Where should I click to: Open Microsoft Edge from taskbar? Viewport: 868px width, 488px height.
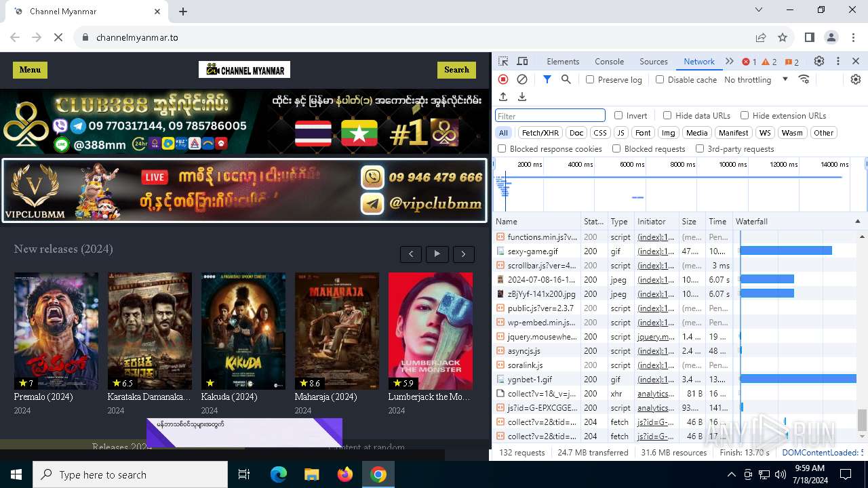pos(279,474)
